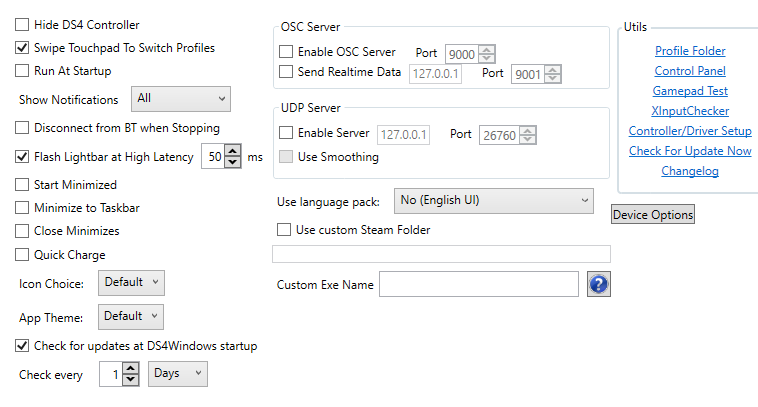Open the Profile Folder link

690,51
